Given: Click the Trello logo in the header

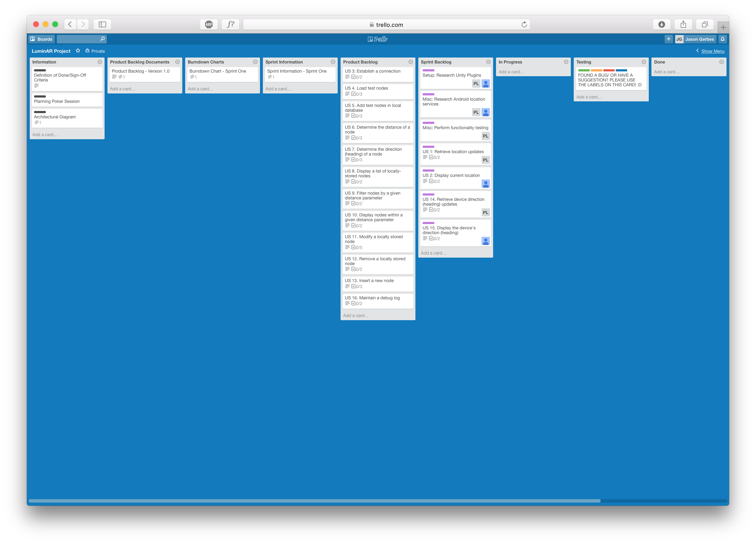Looking at the screenshot, I should click(378, 39).
